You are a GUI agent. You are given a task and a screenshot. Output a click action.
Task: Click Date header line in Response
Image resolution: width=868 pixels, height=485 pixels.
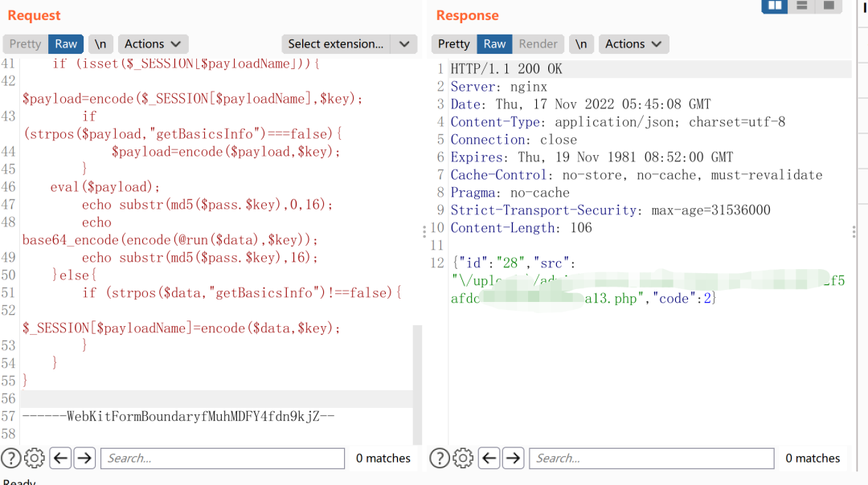(x=580, y=104)
